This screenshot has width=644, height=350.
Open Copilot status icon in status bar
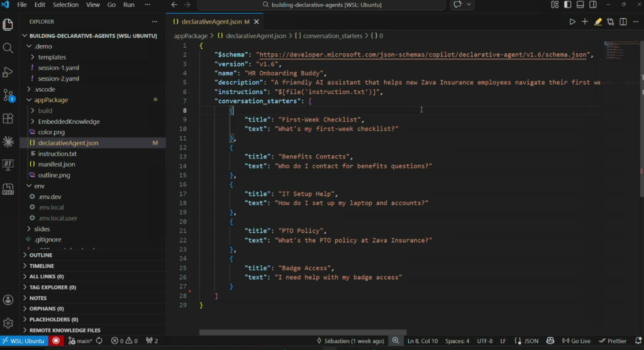coord(549,341)
